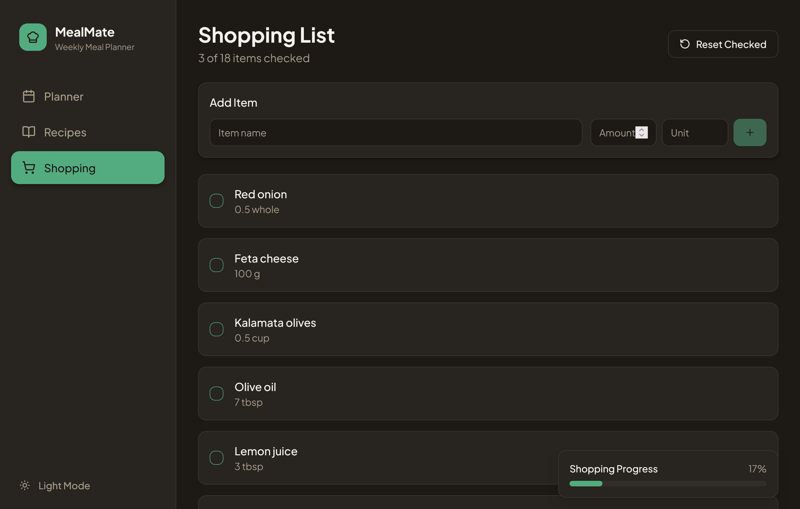Toggle the Lemon juice checkbox
Image resolution: width=800 pixels, height=509 pixels.
click(216, 458)
